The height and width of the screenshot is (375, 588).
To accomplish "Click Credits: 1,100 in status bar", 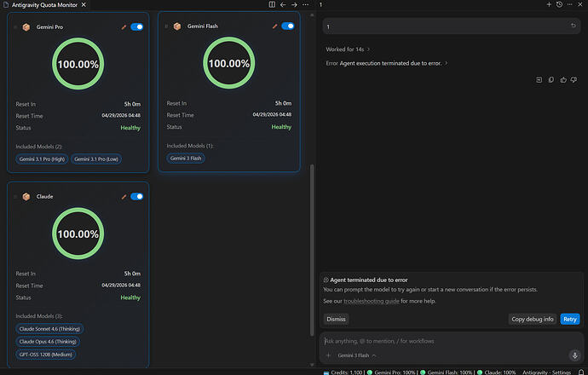I will point(343,372).
